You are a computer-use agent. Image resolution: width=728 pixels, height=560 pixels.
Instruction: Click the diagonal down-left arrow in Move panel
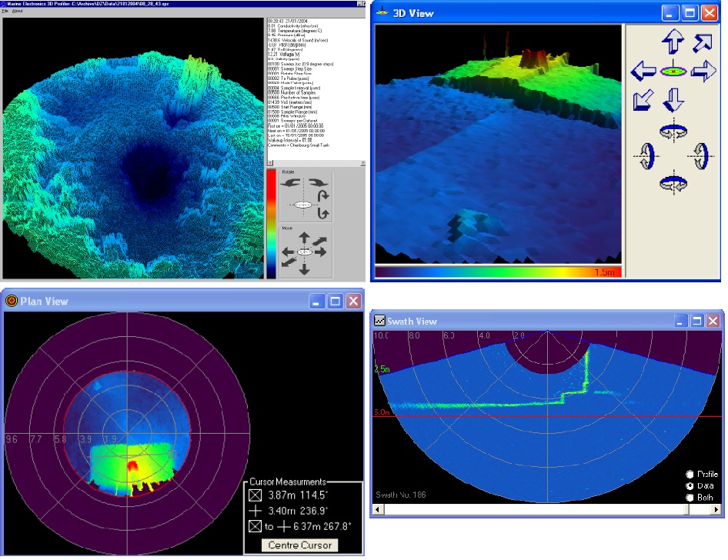coord(289,262)
